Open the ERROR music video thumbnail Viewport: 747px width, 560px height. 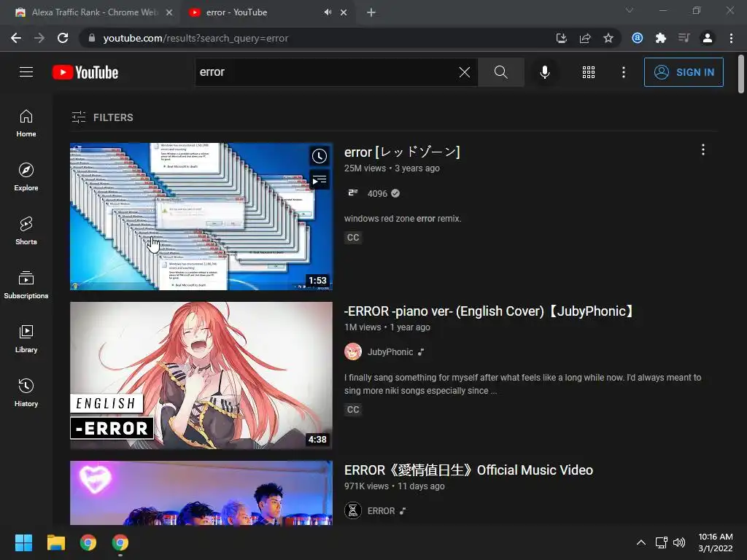tap(201, 493)
